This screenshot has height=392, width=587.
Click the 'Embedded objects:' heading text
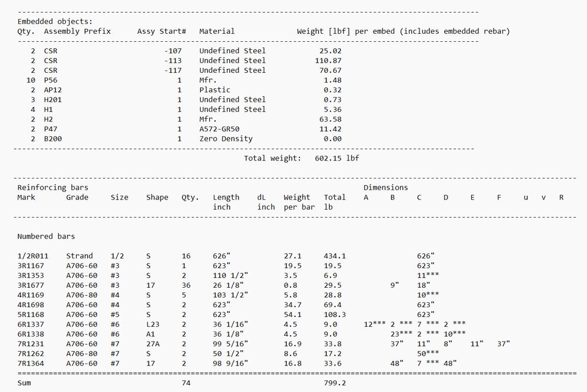pyautogui.click(x=54, y=22)
